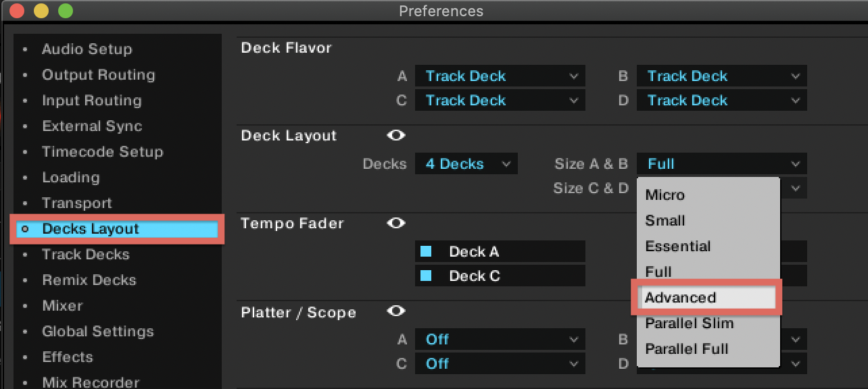Choose Full from the size list
Screen dimensions: 868x389
click(708, 271)
